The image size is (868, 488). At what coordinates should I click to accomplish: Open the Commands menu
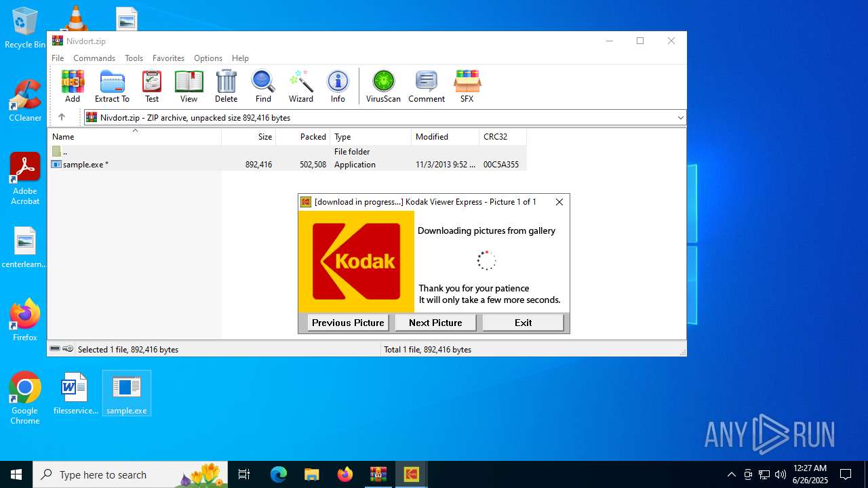coord(94,58)
